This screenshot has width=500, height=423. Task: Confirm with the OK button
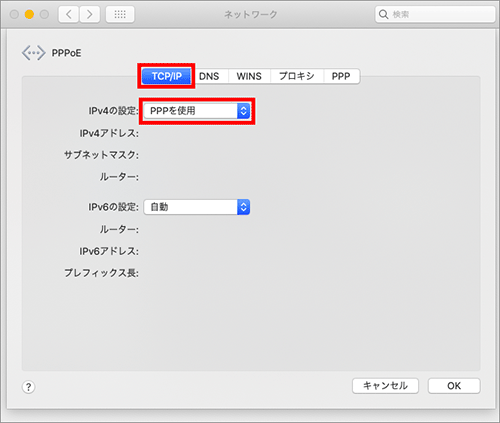point(454,386)
